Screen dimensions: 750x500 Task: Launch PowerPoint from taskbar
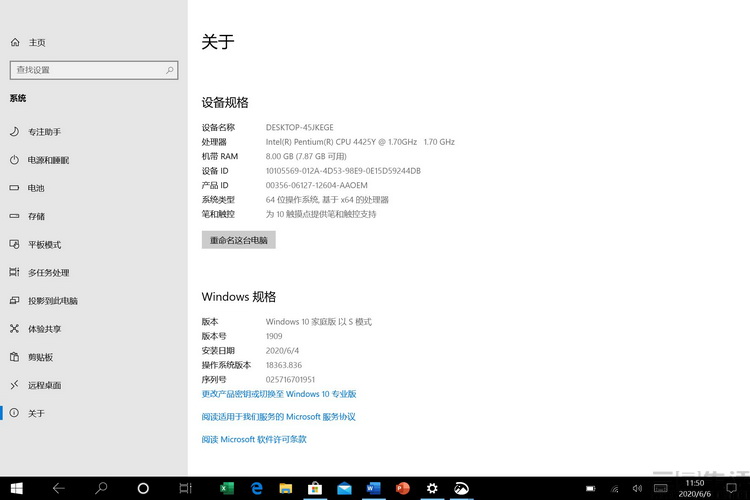pos(403,488)
